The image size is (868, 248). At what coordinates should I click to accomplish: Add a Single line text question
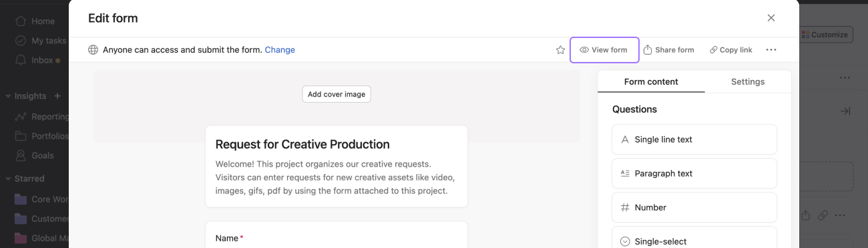(694, 139)
